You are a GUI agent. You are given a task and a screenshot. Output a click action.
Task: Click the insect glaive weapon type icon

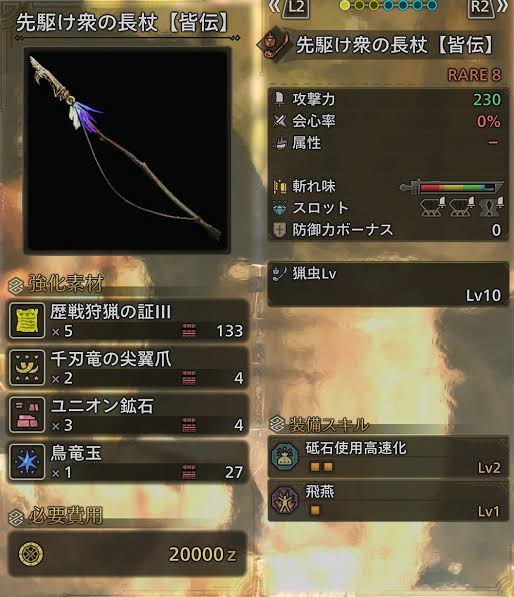pyautogui.click(x=273, y=45)
